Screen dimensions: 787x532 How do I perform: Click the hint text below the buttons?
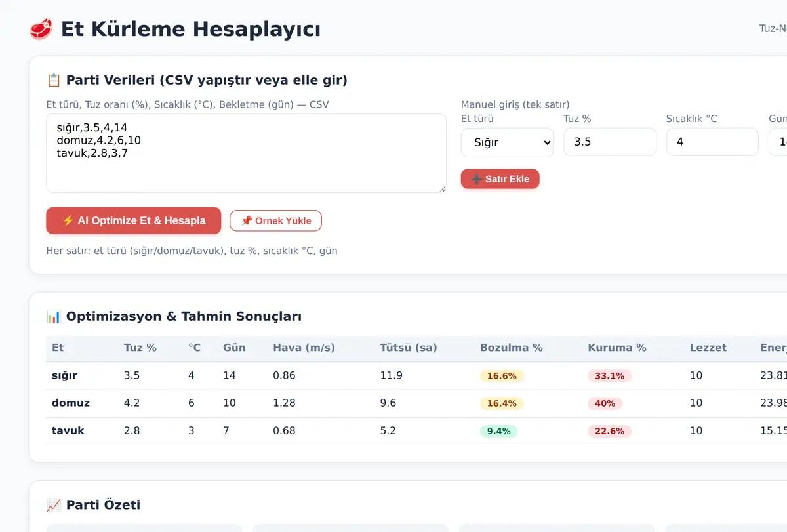click(x=192, y=251)
